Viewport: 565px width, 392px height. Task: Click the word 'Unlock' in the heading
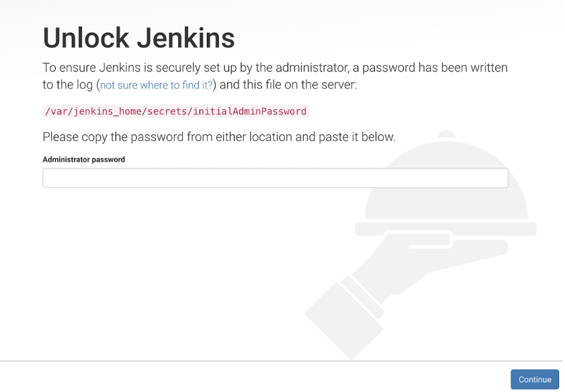click(x=86, y=38)
